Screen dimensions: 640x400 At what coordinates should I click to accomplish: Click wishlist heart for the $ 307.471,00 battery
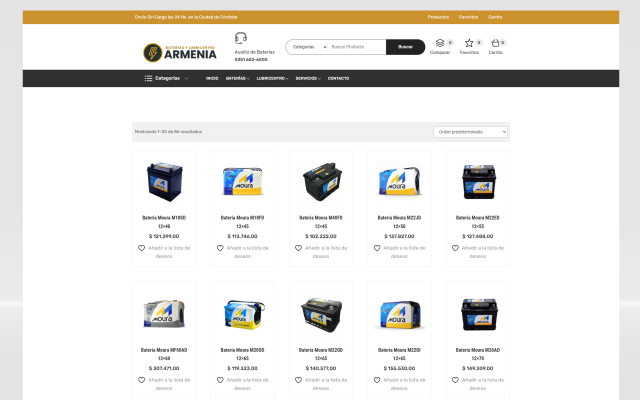(x=141, y=380)
